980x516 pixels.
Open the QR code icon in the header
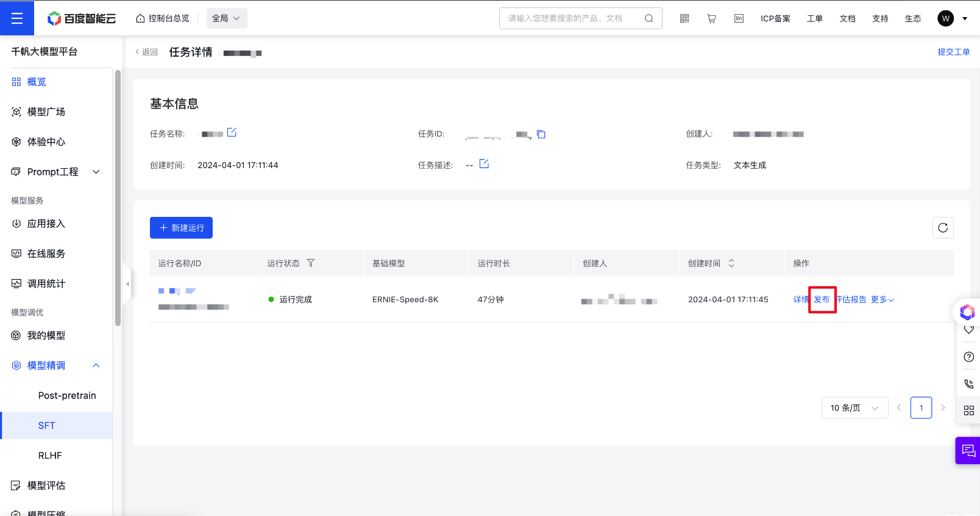pos(684,18)
